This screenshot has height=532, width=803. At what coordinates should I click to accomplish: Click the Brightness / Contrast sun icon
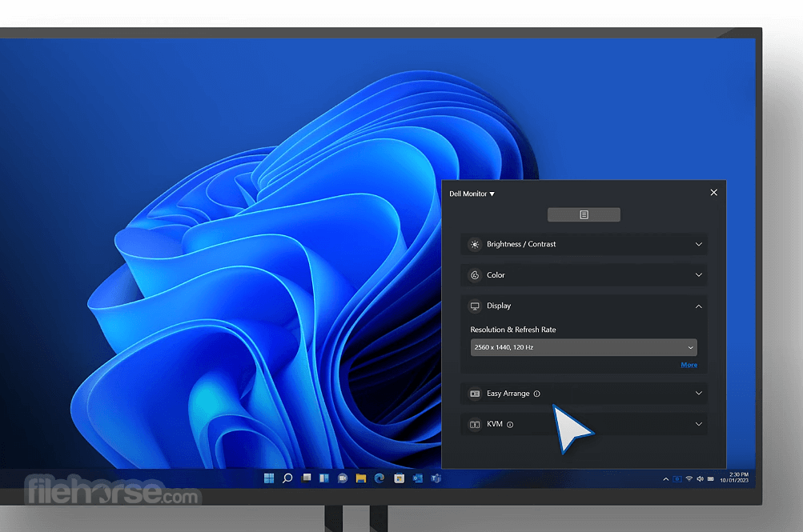coord(475,245)
